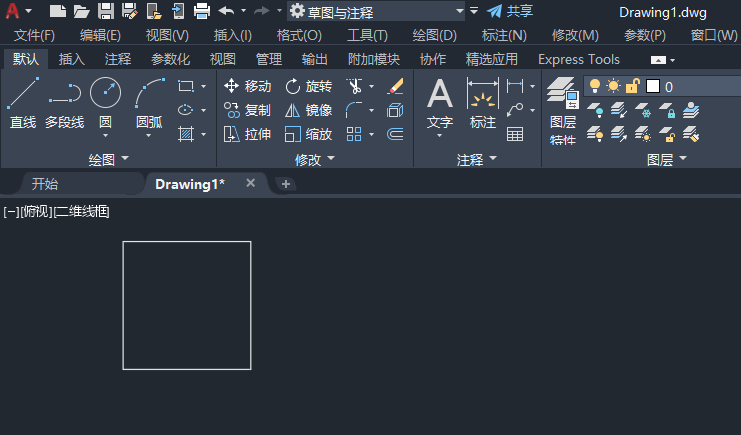Screen dimensions: 741x435
Task: Activate the Rotate (旋转) command
Action: pyautogui.click(x=309, y=86)
